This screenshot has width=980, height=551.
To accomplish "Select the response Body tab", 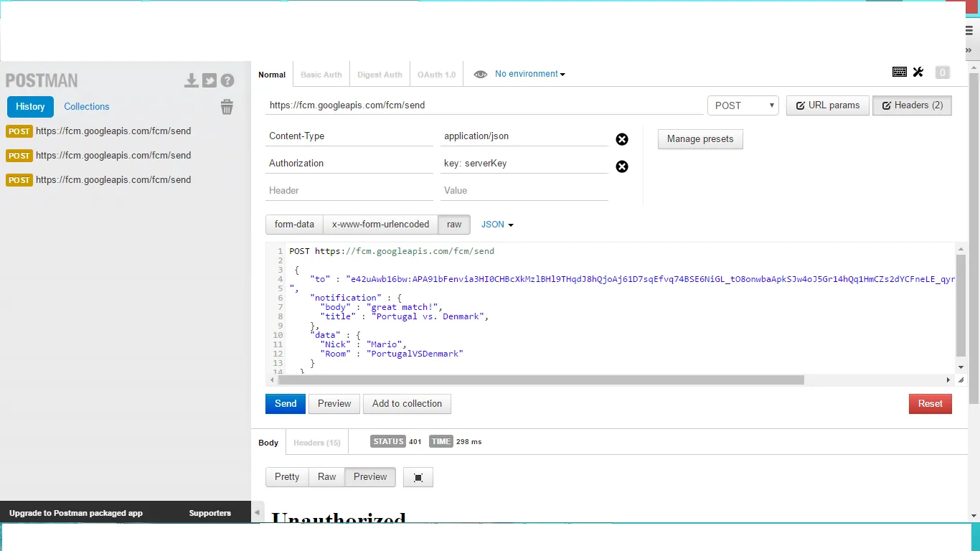I will tap(268, 442).
